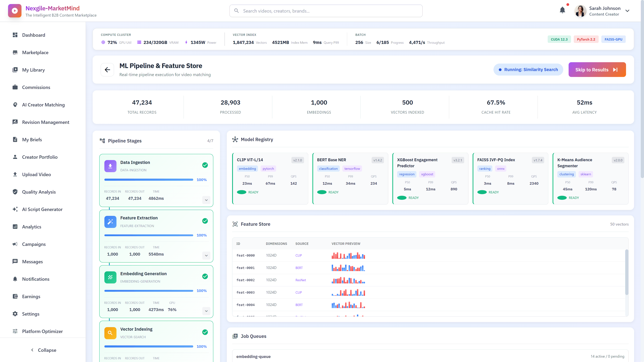The image size is (644, 362).
Task: Click the Vector Indexing search icon
Action: tap(110, 333)
